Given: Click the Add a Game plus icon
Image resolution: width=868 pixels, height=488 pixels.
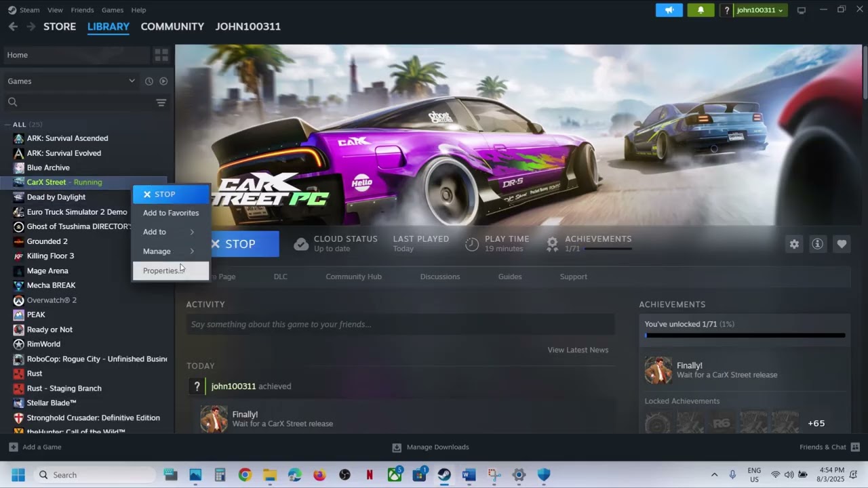Looking at the screenshot, I should tap(14, 447).
